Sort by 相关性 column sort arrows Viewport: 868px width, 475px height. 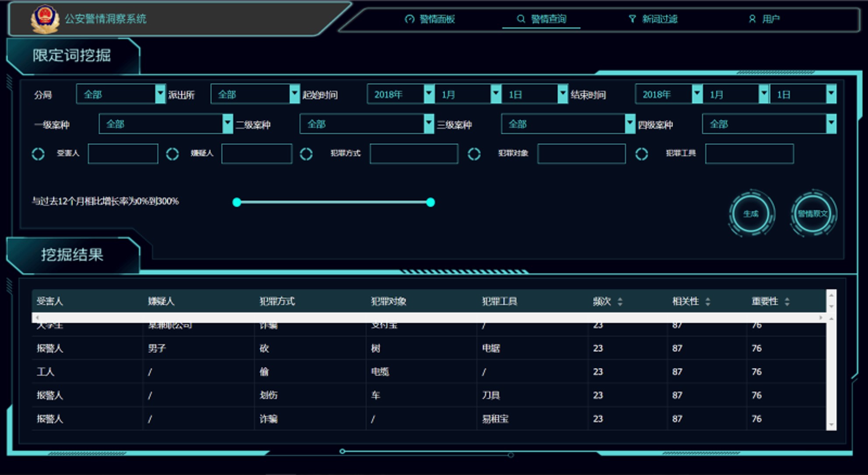[708, 301]
